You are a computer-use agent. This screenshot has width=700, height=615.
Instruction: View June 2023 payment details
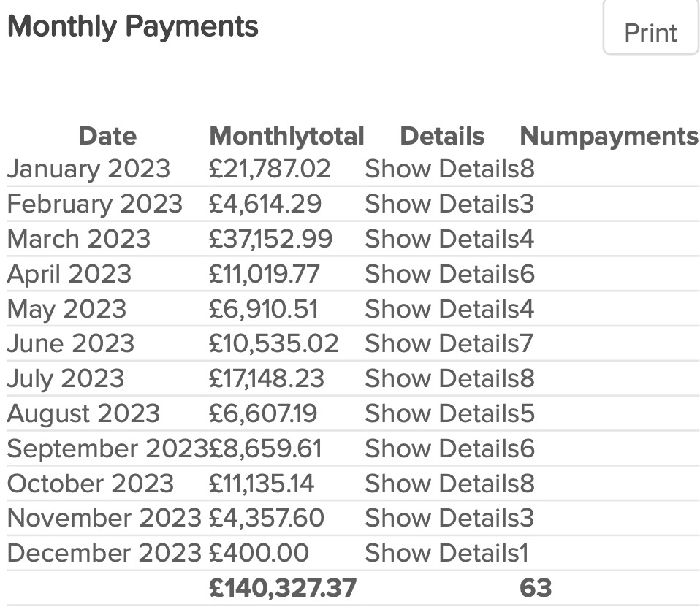coord(441,343)
